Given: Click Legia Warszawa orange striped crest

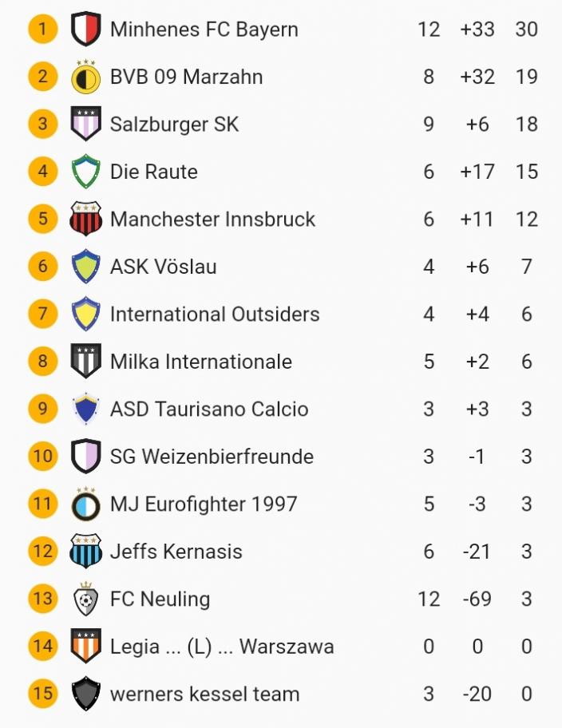Looking at the screenshot, I should tap(85, 646).
